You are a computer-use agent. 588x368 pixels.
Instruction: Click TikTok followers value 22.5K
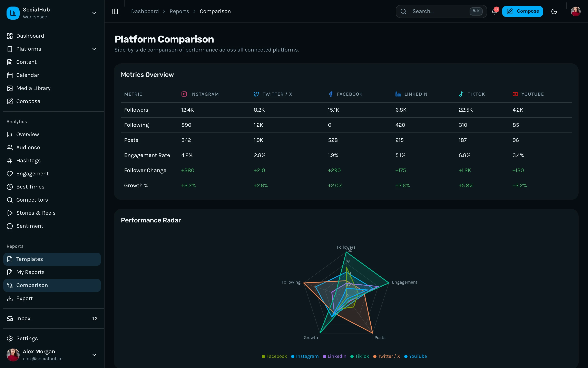(465, 110)
